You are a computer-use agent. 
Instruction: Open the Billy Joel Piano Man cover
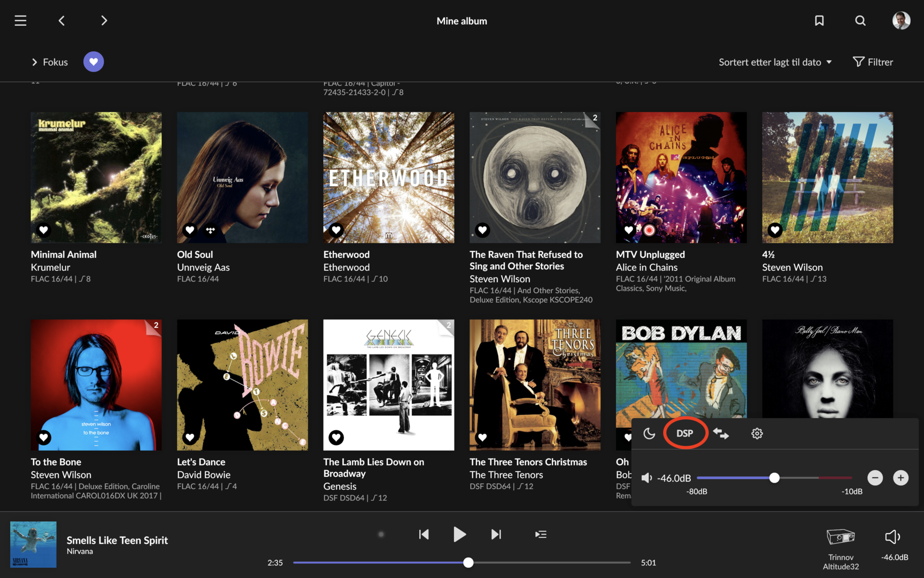(x=827, y=369)
